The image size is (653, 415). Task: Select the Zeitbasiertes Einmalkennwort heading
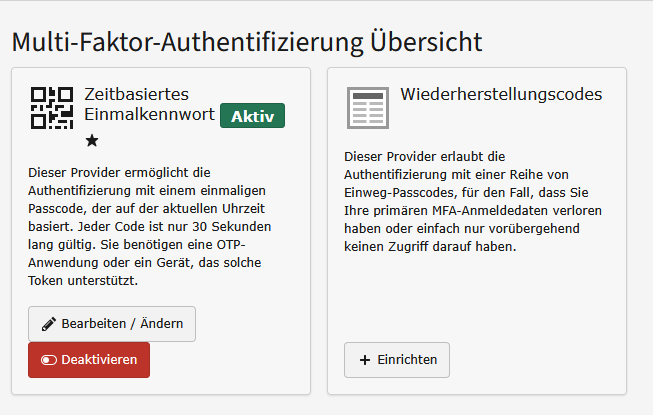(x=150, y=104)
